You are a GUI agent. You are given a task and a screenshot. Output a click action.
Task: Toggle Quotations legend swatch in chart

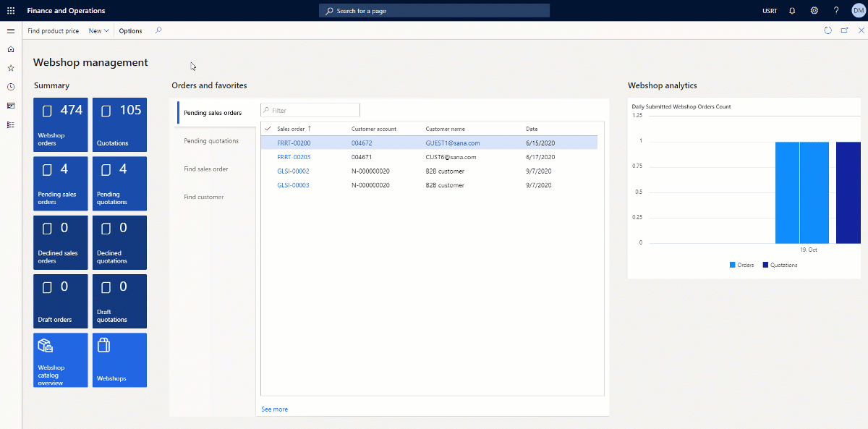pyautogui.click(x=765, y=265)
